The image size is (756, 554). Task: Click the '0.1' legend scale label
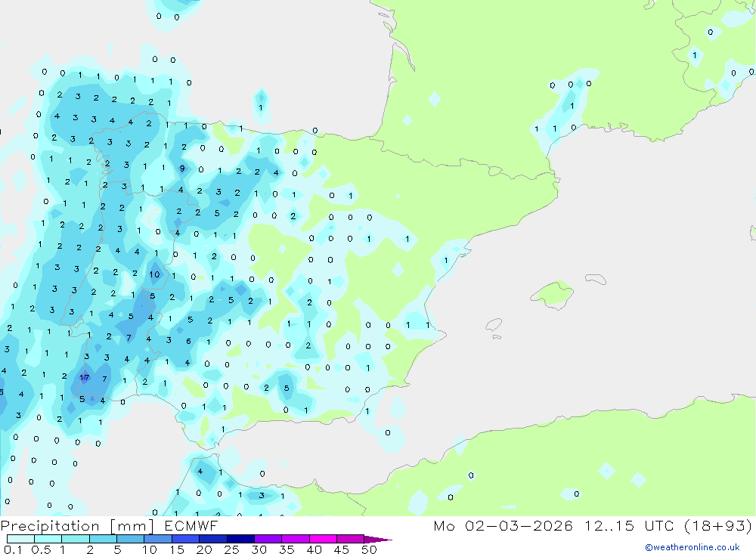[x=13, y=549]
